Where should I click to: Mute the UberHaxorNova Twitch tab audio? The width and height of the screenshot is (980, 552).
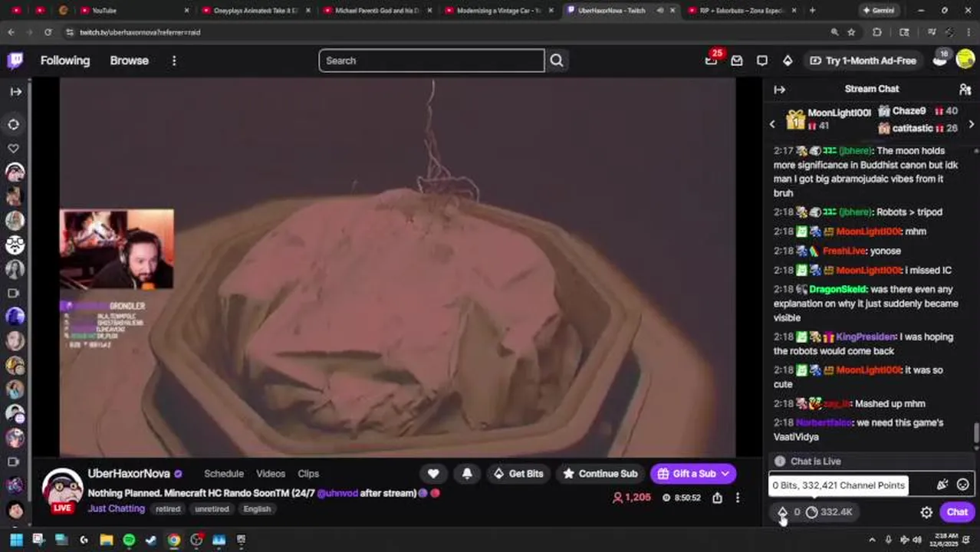point(660,10)
